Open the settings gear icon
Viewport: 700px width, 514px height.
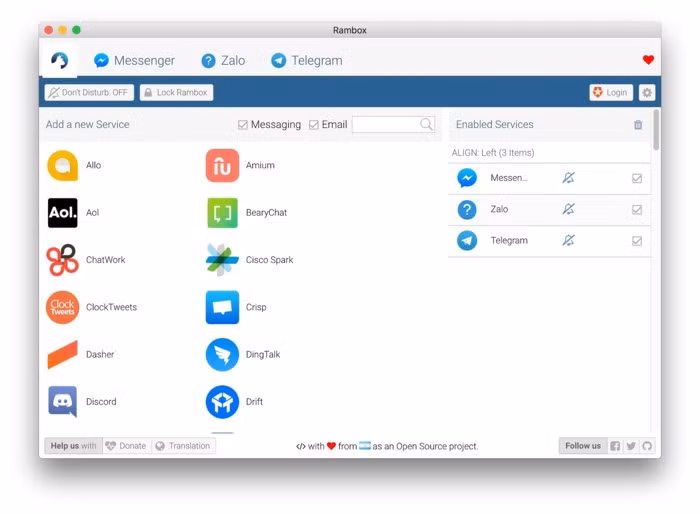[x=646, y=93]
